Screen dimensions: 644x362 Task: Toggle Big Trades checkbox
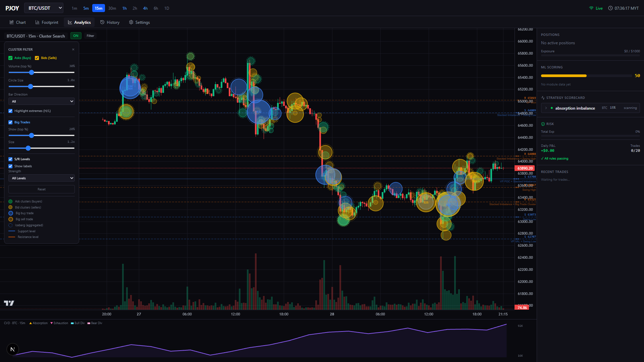(x=10, y=122)
